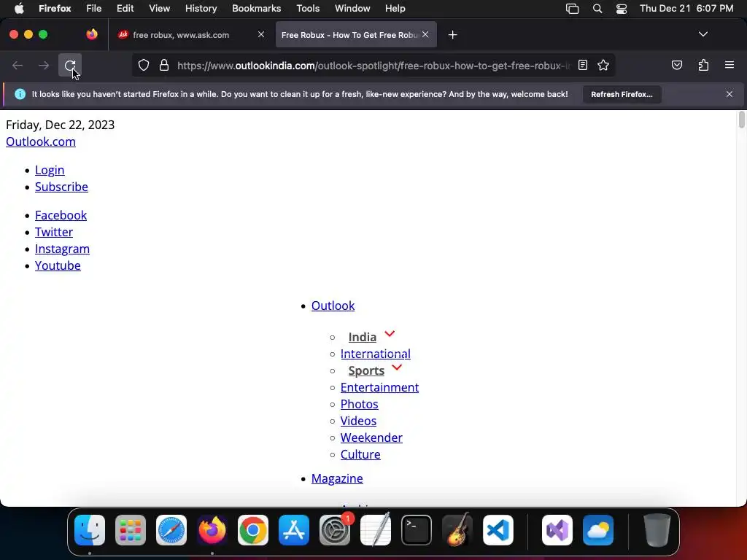
Task: Open Trash from the dock
Action: [657, 530]
